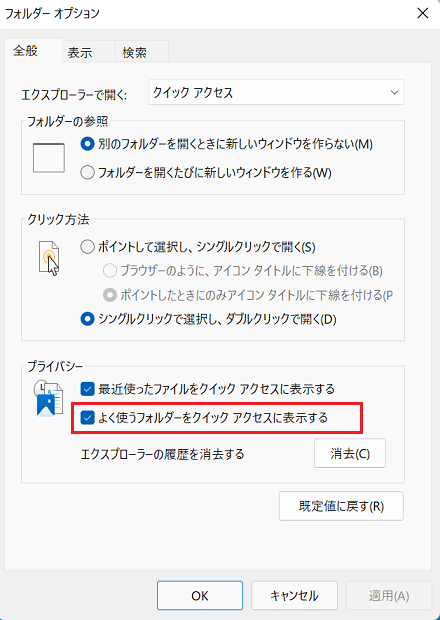Click the 消去(C) button

coord(350,454)
